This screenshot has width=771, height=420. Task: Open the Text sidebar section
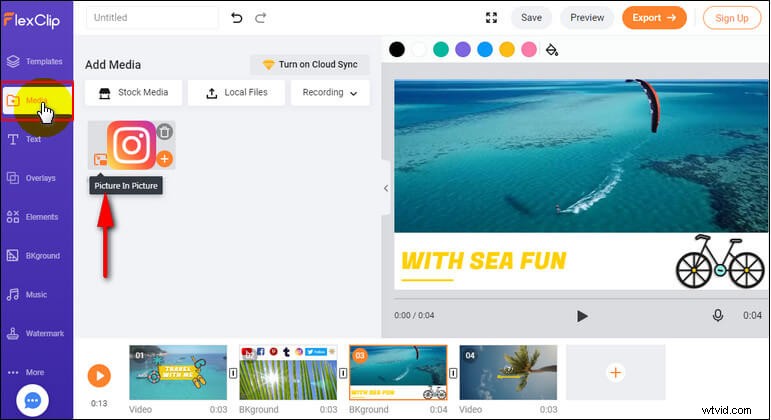25,139
